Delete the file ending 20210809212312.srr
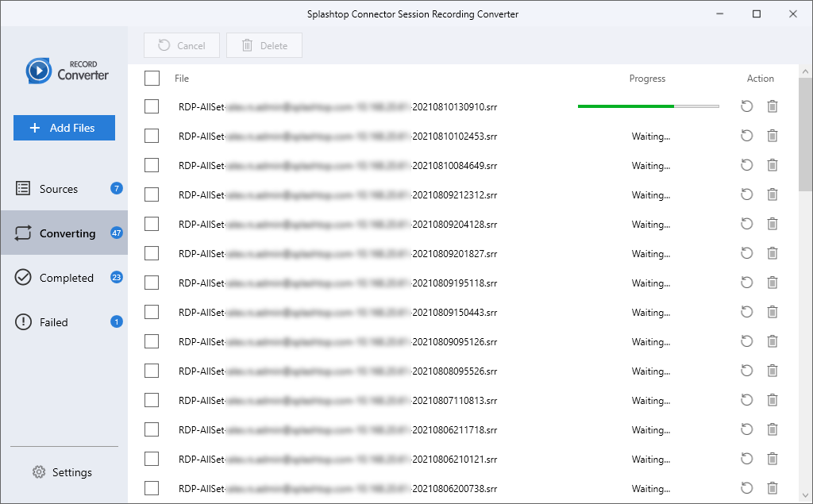Screen dimensions: 813x504 click(772, 194)
